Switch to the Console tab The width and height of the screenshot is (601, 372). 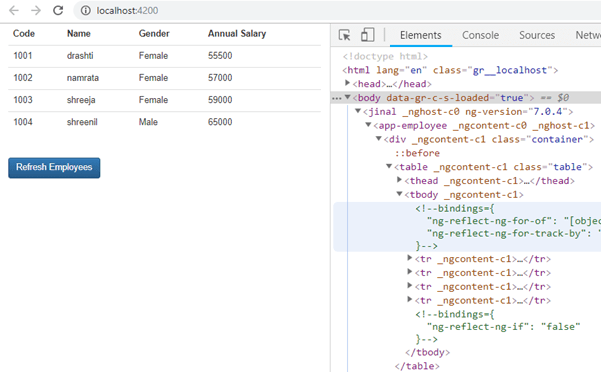click(x=480, y=35)
